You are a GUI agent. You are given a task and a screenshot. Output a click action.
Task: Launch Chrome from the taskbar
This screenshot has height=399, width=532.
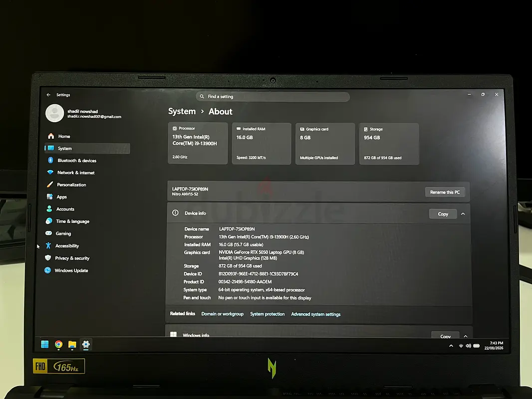[x=59, y=345]
